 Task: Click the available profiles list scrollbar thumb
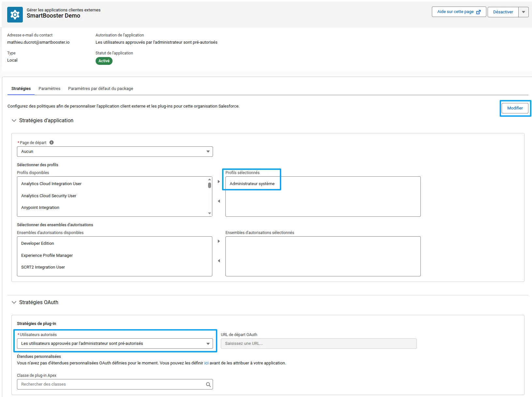coord(209,185)
